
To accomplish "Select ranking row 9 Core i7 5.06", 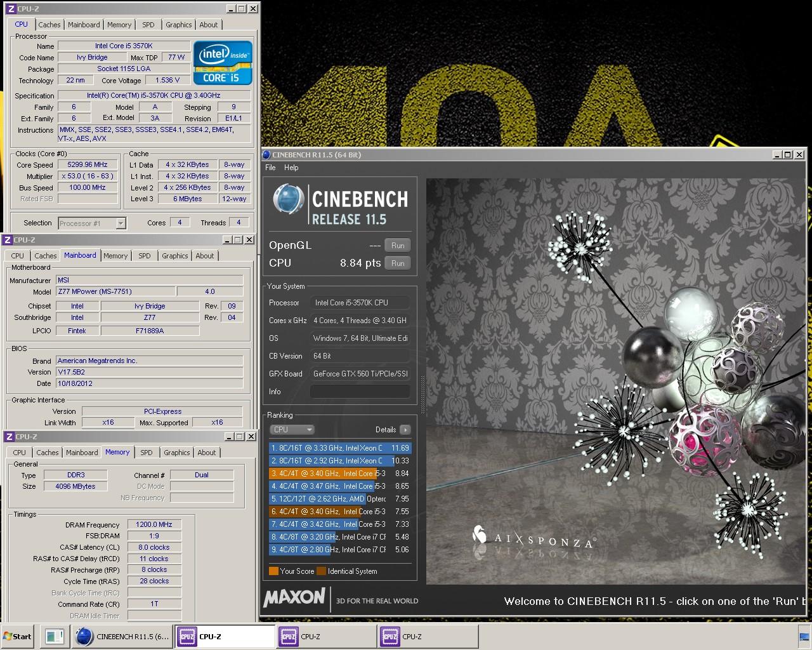I will [x=340, y=550].
